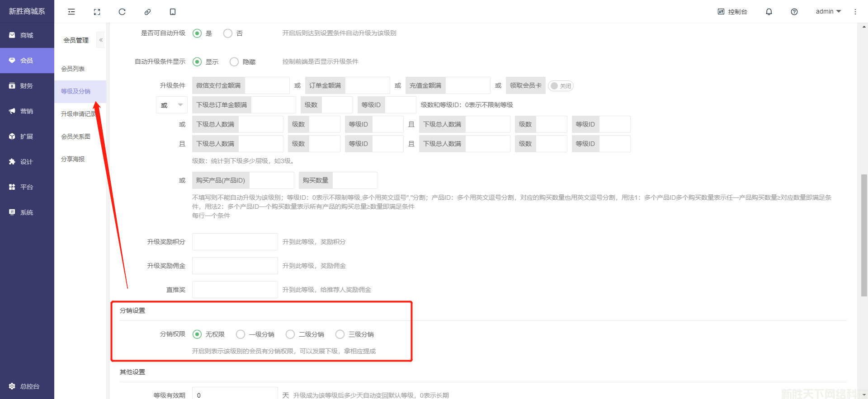Click the page vertical scrollbar thumb
Viewport: 868px width, 399px height.
864,235
